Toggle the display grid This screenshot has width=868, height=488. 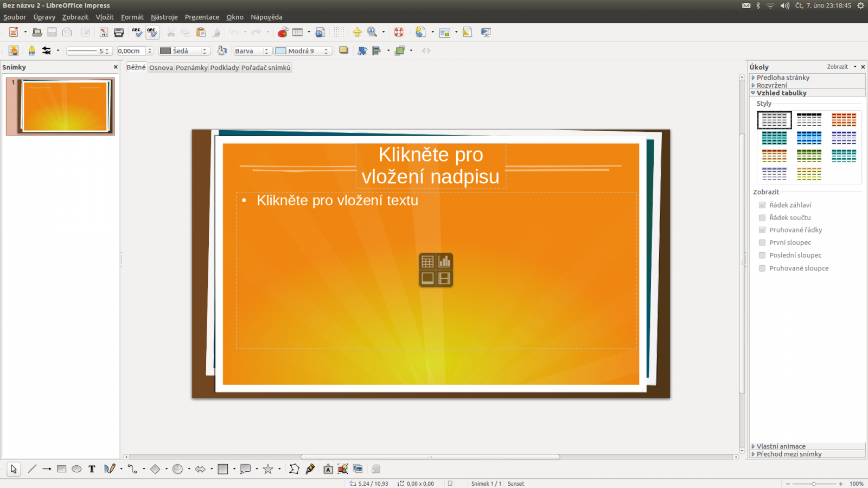[x=337, y=32]
